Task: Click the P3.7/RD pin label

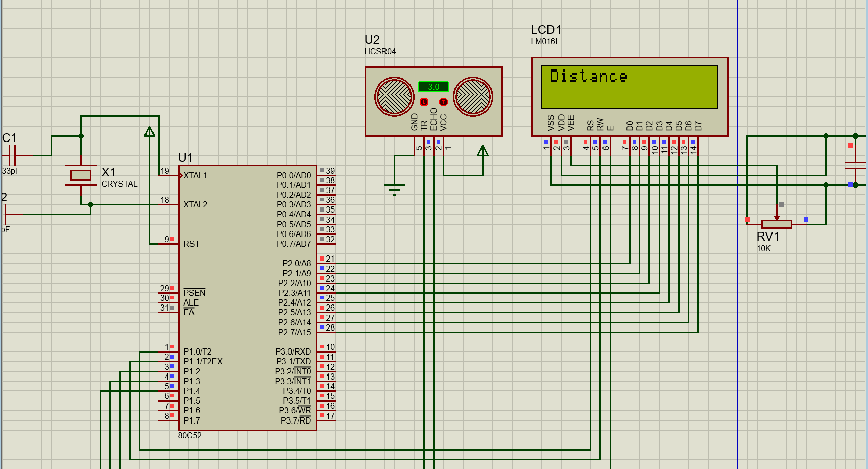Action: click(296, 421)
